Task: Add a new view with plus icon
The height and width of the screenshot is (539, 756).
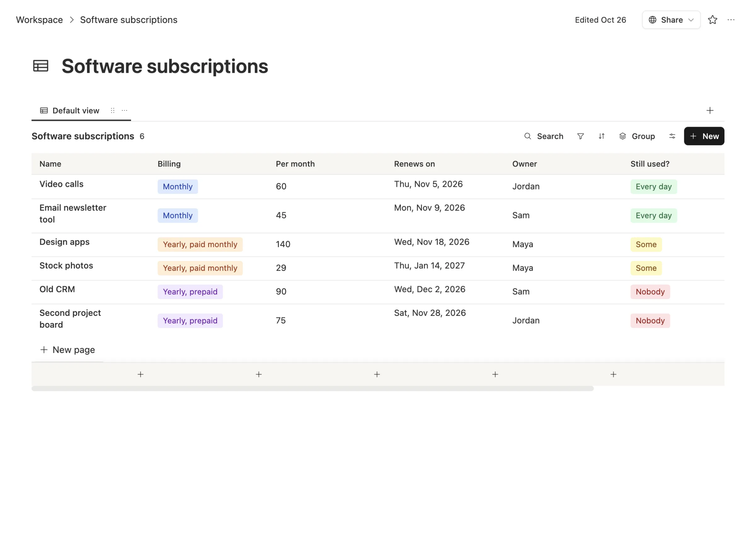Action: coord(710,111)
